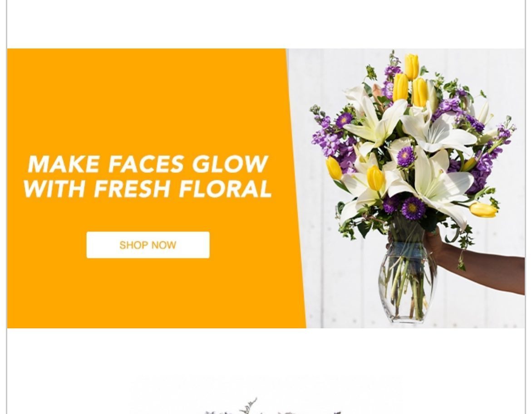Click the empty orange banner area above headline
This screenshot has height=414, width=532.
[x=146, y=98]
